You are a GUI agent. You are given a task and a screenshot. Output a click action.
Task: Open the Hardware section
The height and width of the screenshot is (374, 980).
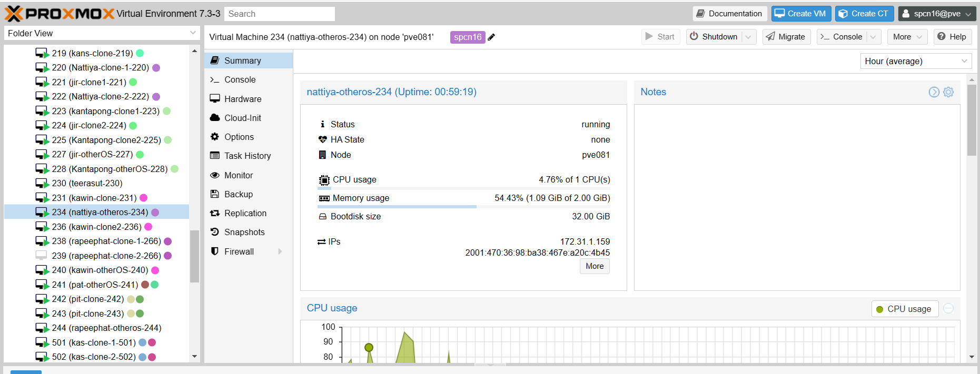(x=249, y=99)
